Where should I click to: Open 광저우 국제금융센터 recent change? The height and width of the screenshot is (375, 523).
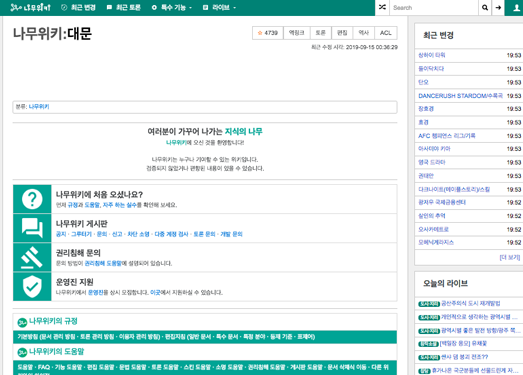tap(442, 203)
